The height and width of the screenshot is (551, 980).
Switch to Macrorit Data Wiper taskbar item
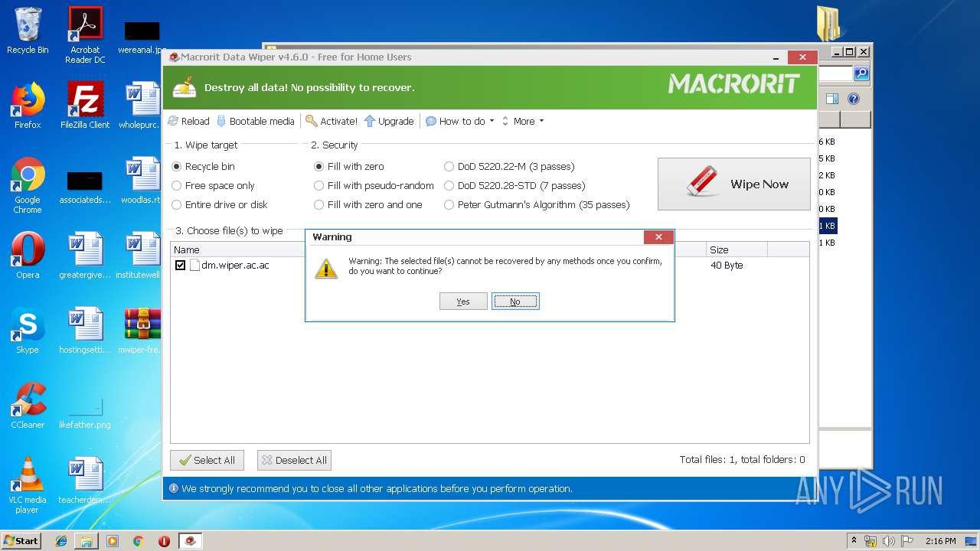191,541
